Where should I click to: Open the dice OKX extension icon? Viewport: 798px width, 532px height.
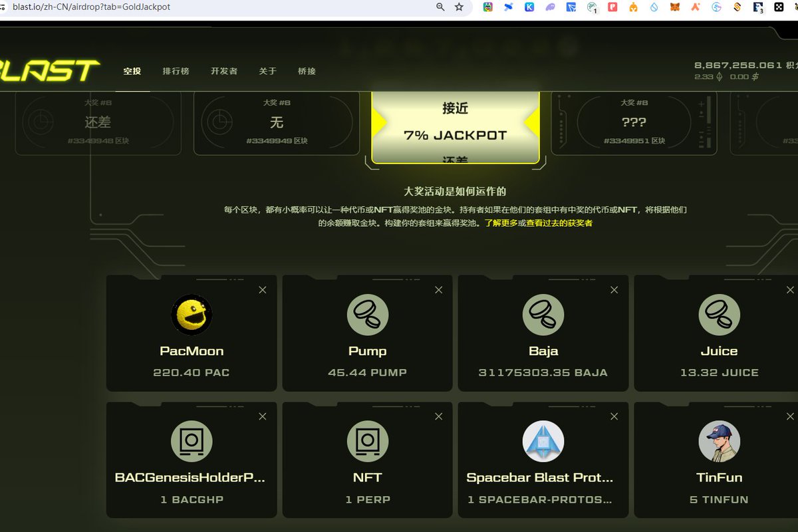(779, 7)
